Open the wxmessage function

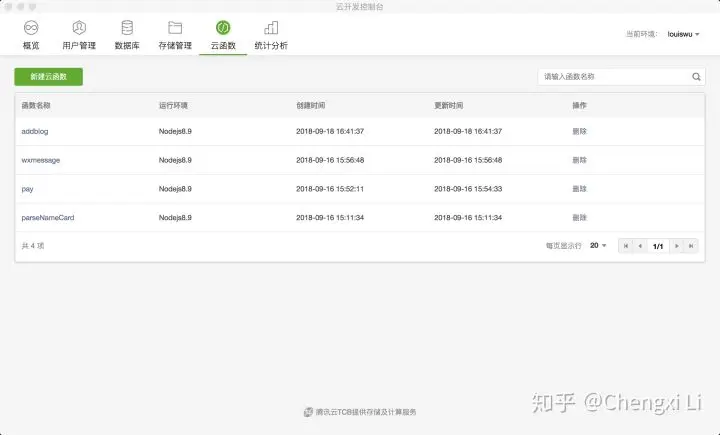tap(41, 160)
